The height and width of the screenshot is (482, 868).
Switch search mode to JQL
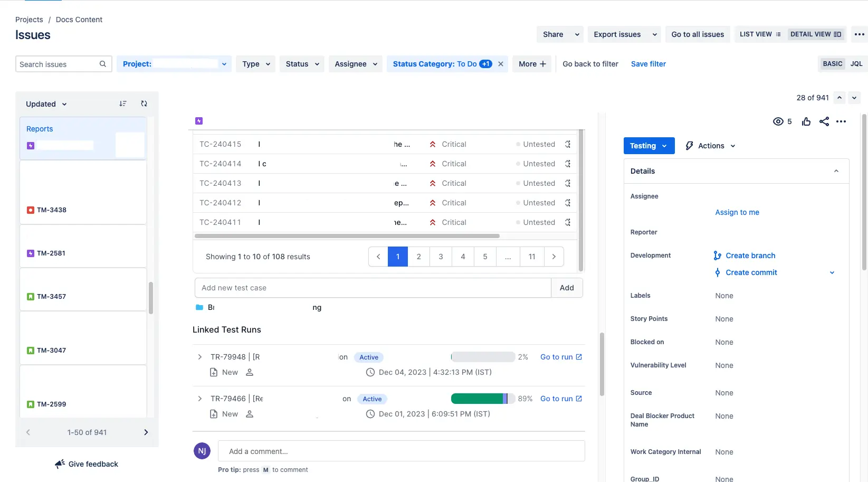tap(856, 64)
